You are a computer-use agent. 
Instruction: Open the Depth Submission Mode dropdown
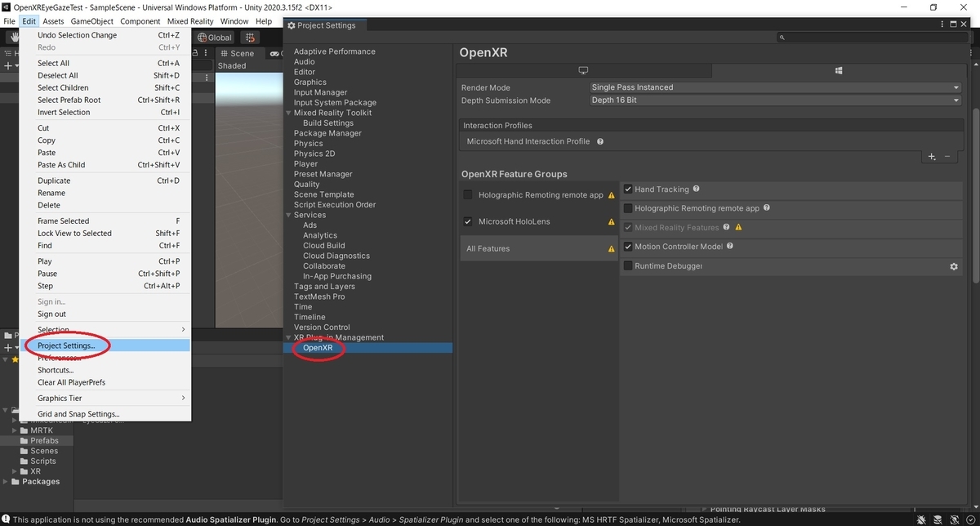tap(775, 100)
